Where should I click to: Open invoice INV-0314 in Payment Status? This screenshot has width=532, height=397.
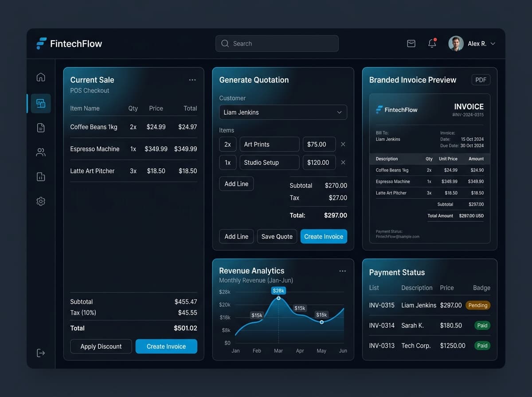point(382,326)
